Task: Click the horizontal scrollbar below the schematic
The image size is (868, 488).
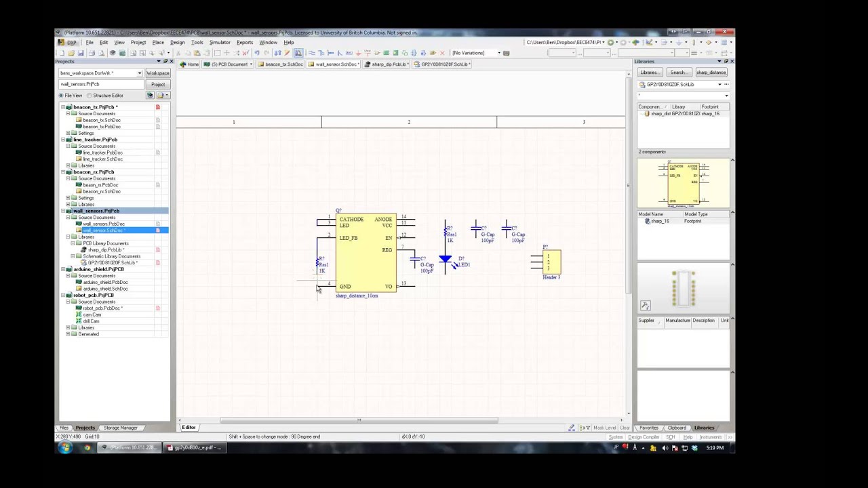Action: 359,420
